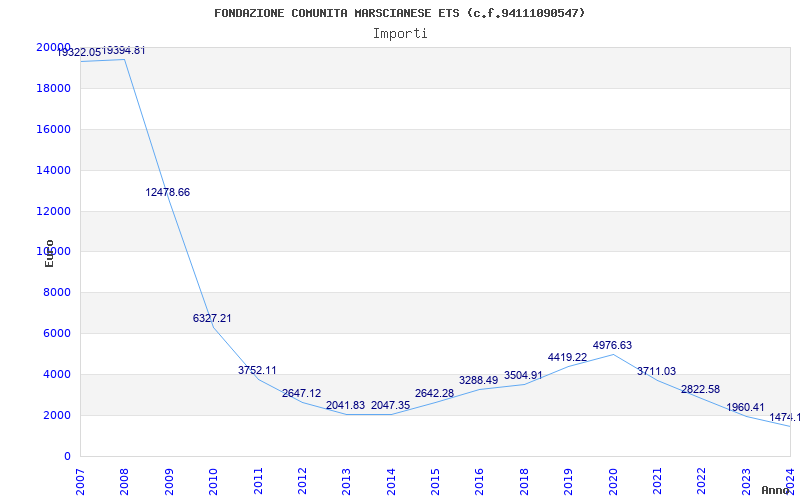Image resolution: width=800 pixels, height=500 pixels.
Task: Select the data label 2047.35
Action: click(390, 406)
